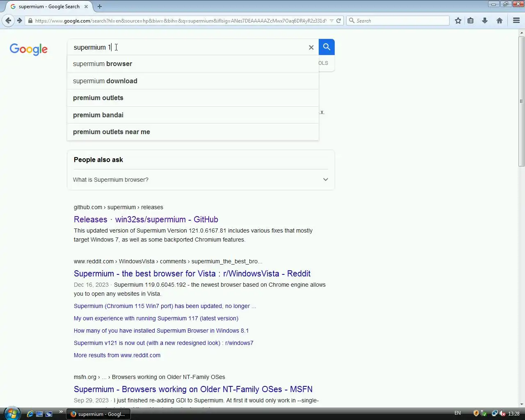525x420 pixels.
Task: Reload the page with the refresh icon
Action: (339, 21)
